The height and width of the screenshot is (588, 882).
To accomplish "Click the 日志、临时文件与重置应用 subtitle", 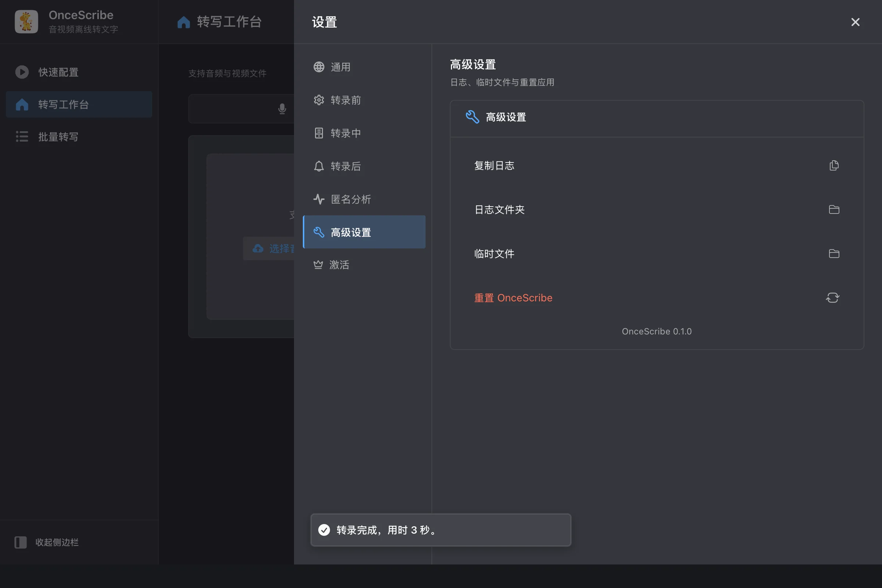I will (x=502, y=82).
